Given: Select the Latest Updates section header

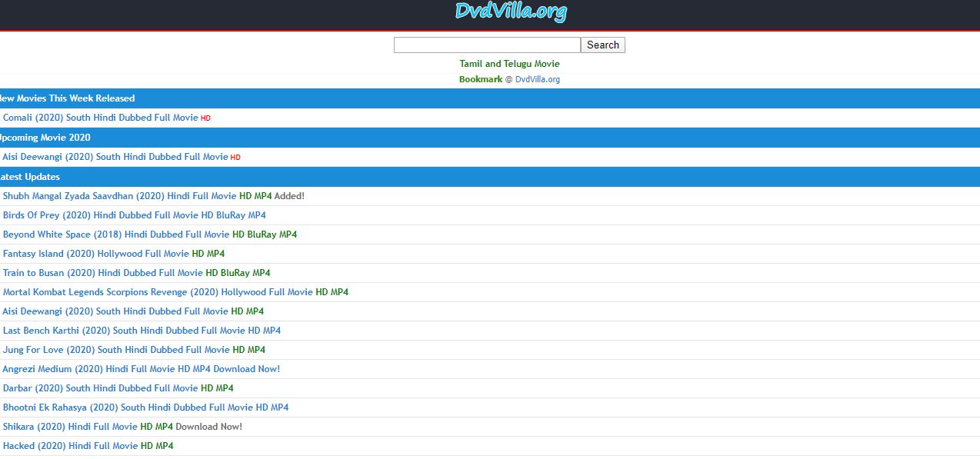Looking at the screenshot, I should [490, 177].
